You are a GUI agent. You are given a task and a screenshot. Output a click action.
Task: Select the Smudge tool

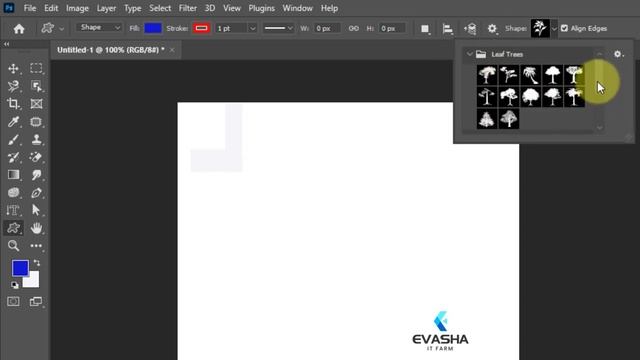point(36,175)
